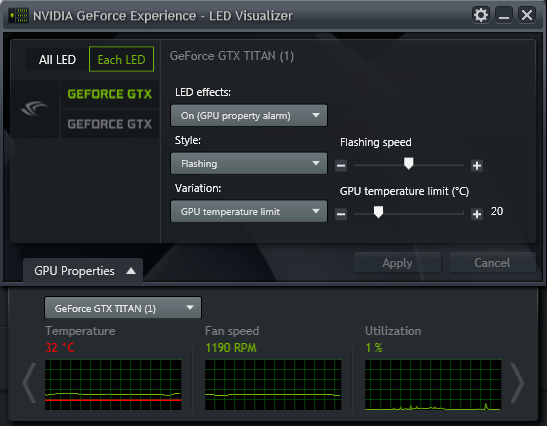This screenshot has width=547, height=426.
Task: Lower GPU temperature limit with minus icon
Action: pyautogui.click(x=341, y=214)
